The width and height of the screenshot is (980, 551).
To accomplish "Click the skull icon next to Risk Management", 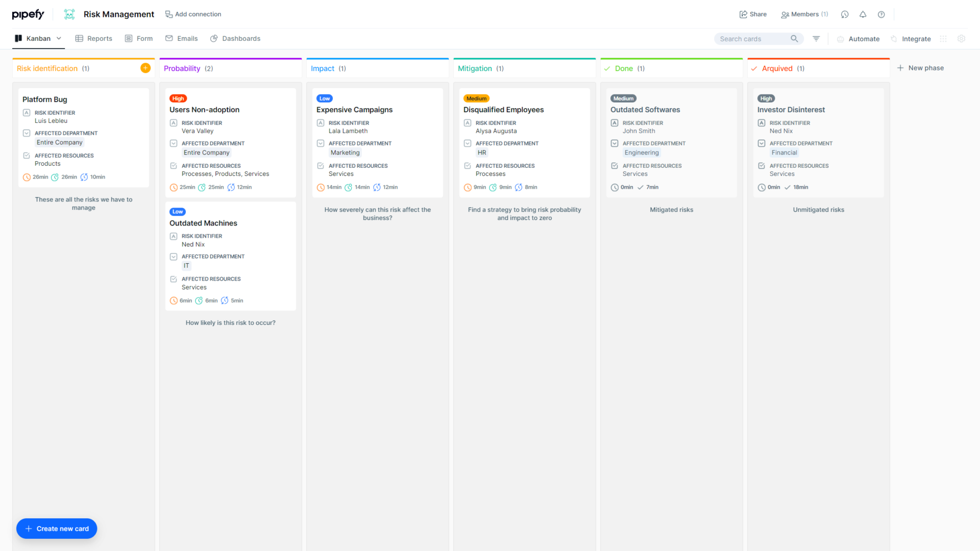I will pos(69,14).
